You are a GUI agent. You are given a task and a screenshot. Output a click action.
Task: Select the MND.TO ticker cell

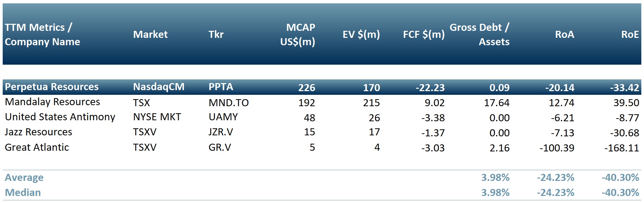point(228,103)
